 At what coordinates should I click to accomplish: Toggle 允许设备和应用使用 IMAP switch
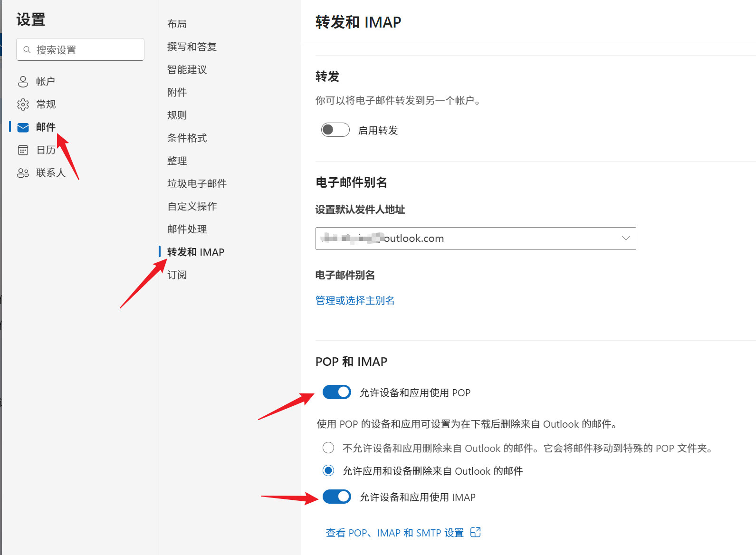coord(337,497)
